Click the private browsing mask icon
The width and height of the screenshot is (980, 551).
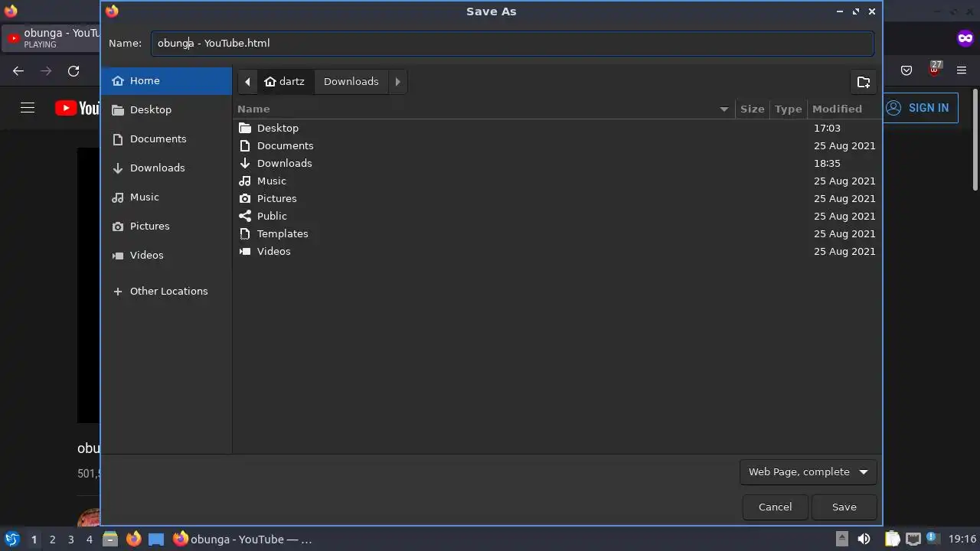(x=965, y=38)
